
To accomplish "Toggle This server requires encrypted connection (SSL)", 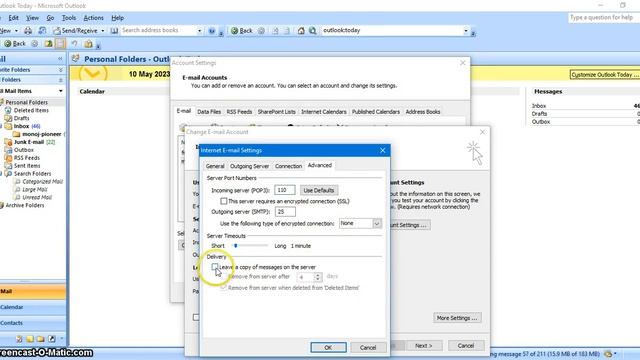I will coord(224,201).
